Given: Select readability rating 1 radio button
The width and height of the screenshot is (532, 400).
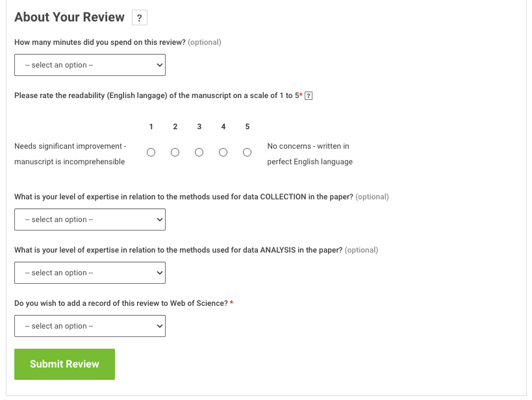Looking at the screenshot, I should point(151,153).
